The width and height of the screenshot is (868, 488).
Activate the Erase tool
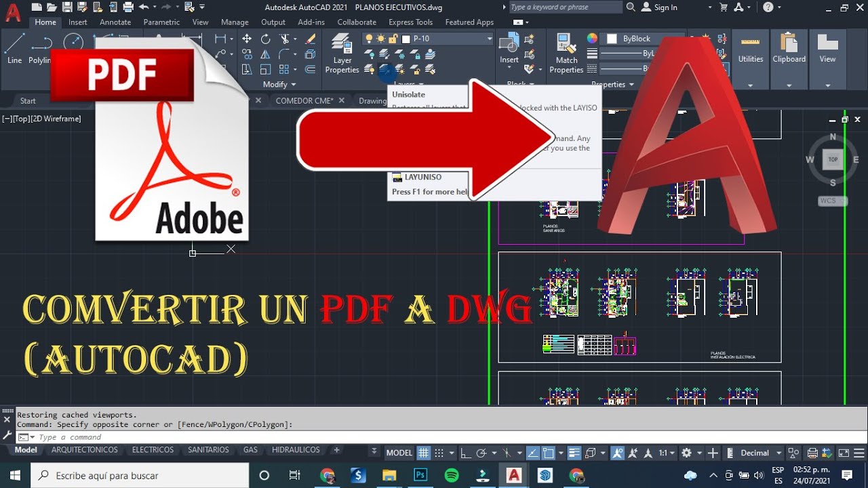(x=311, y=39)
